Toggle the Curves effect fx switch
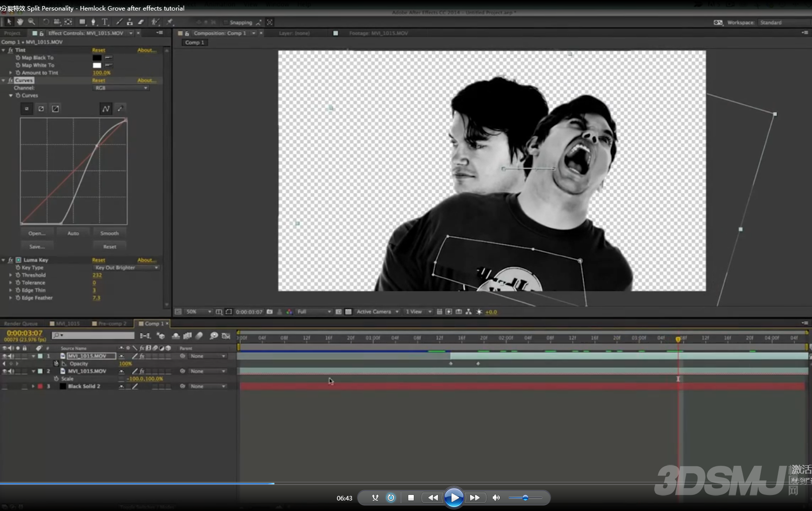 [11, 80]
